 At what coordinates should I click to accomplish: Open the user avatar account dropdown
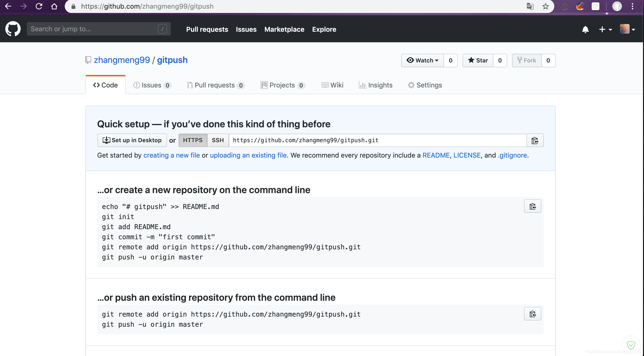(627, 29)
